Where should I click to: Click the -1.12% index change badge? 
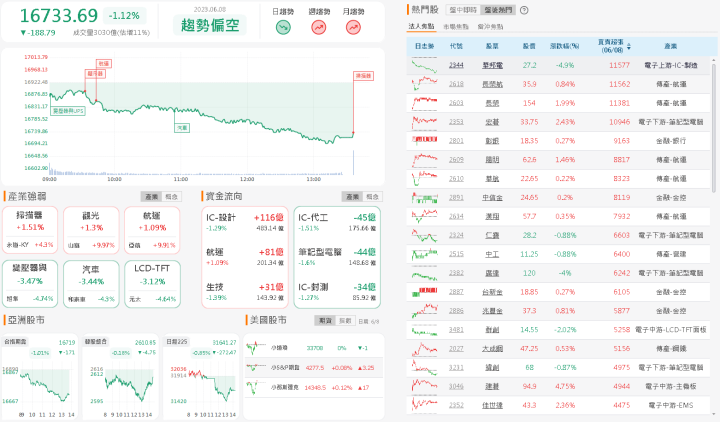124,16
